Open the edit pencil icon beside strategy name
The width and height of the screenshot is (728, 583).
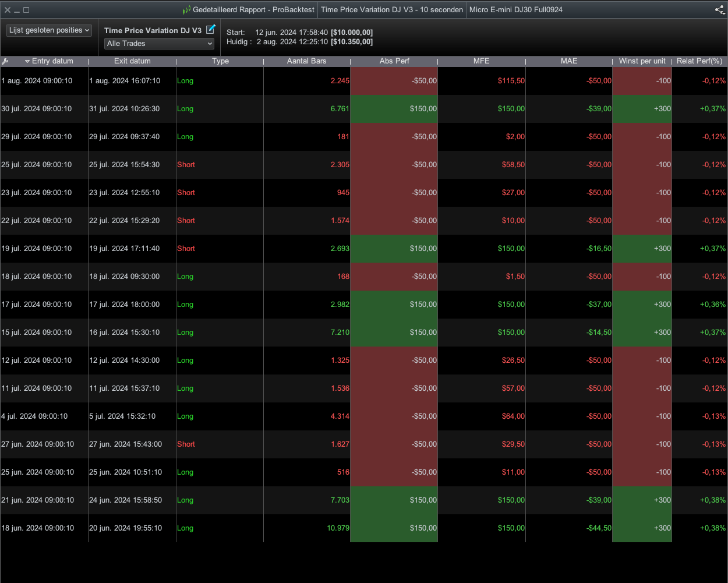point(211,29)
